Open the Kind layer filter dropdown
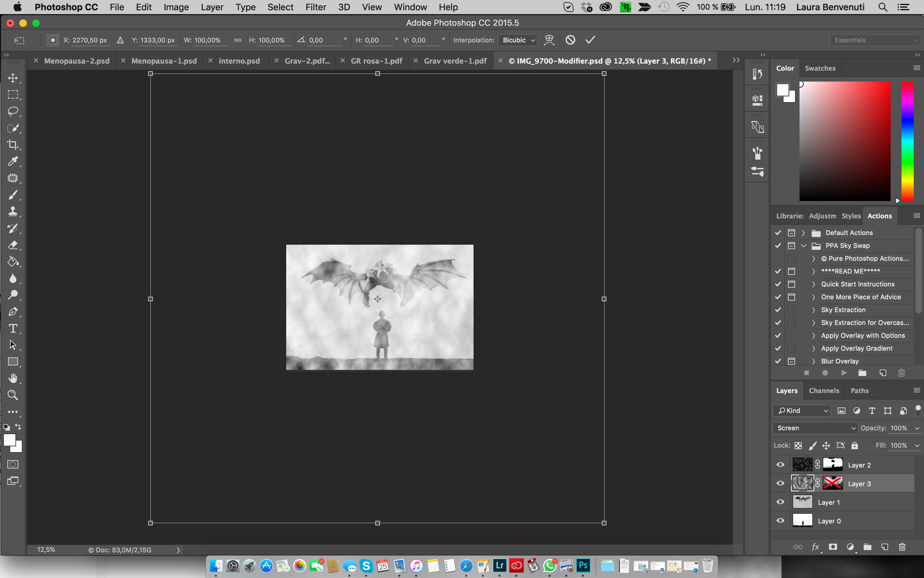The width and height of the screenshot is (924, 578). coord(802,411)
